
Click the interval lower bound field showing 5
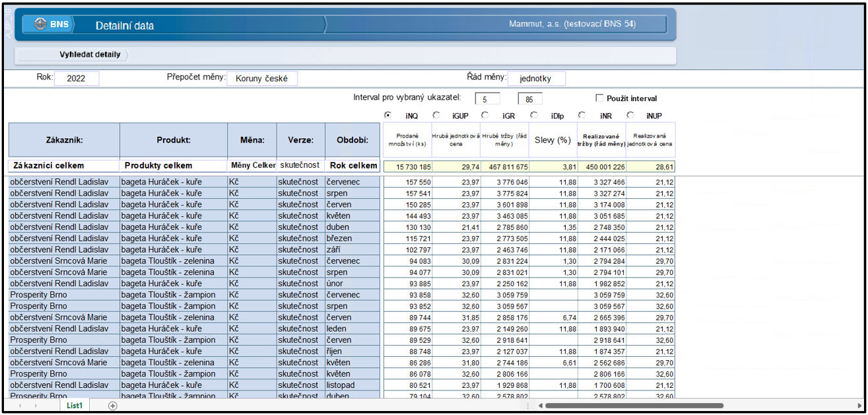click(x=486, y=99)
